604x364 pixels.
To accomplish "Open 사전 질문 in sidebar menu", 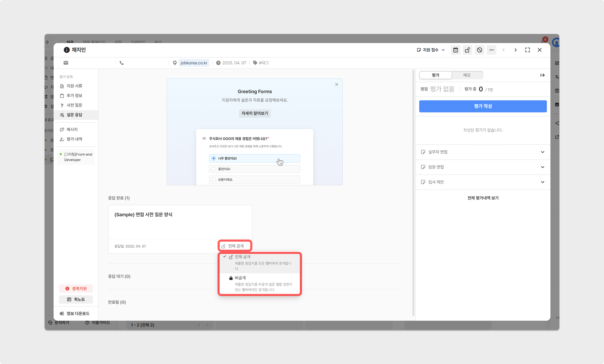I will [74, 105].
